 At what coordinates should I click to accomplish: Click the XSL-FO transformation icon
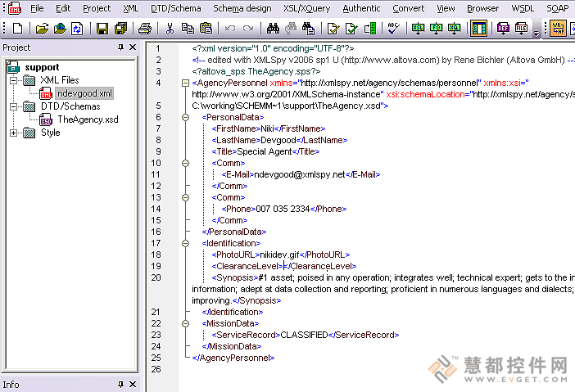(x=436, y=28)
